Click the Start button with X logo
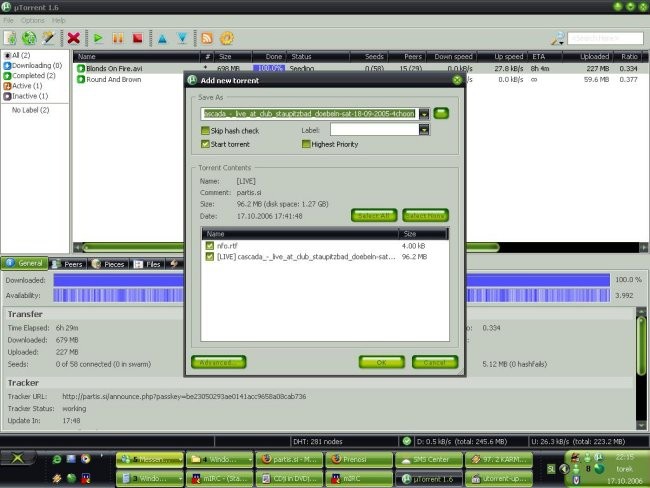 17,458
